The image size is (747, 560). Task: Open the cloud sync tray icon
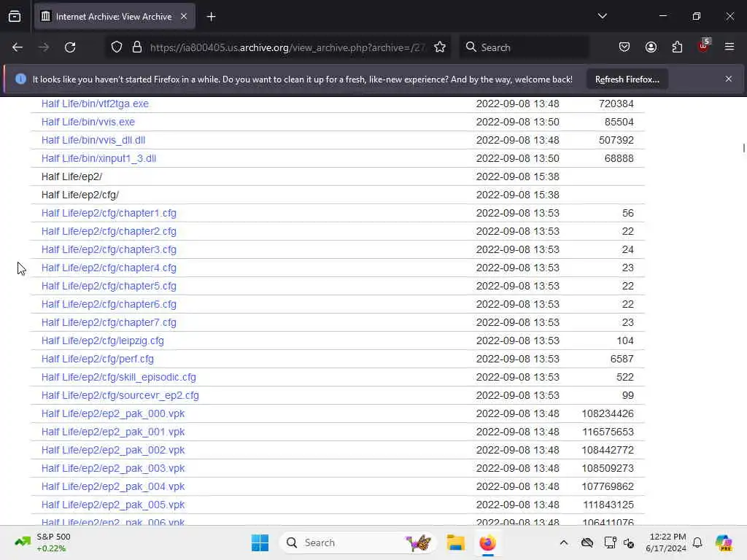tap(587, 542)
